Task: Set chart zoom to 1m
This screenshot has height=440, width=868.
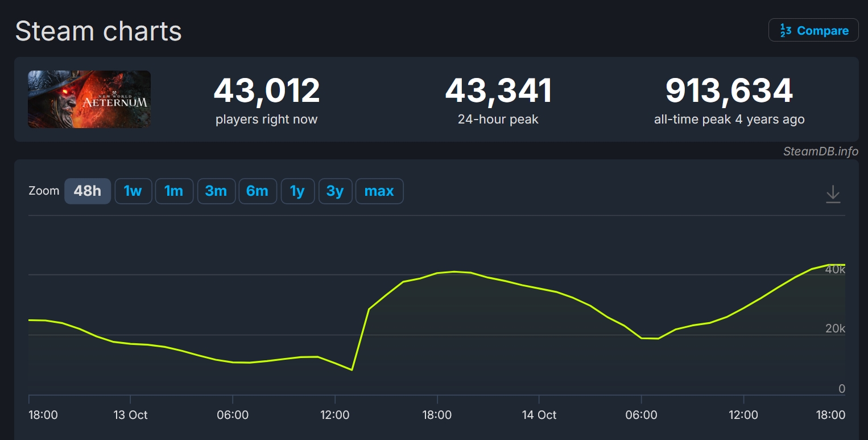Action: 173,191
